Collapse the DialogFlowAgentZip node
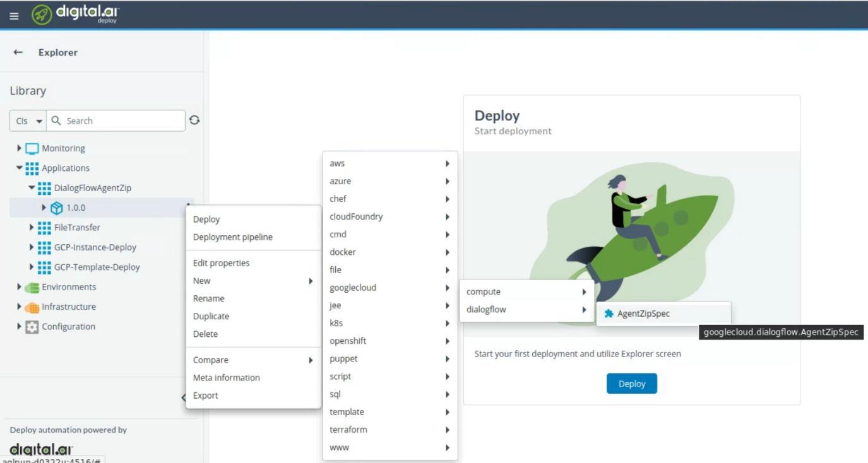Image resolution: width=868 pixels, height=463 pixels. pos(32,187)
